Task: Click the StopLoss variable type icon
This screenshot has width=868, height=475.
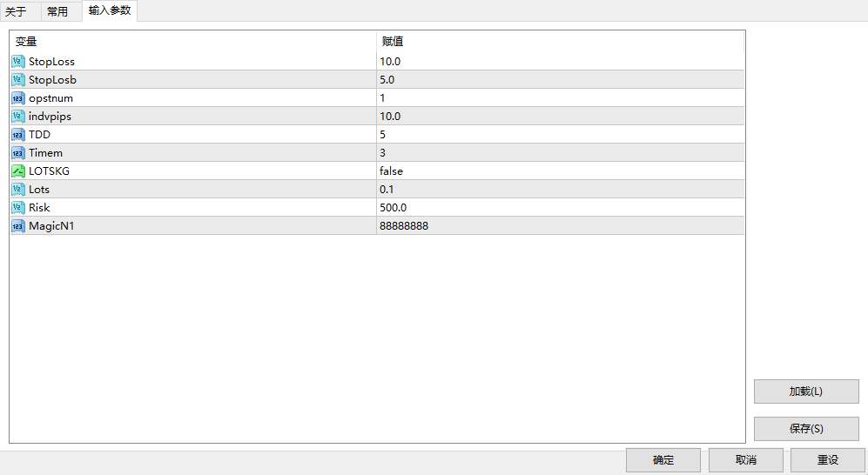Action: [x=18, y=62]
